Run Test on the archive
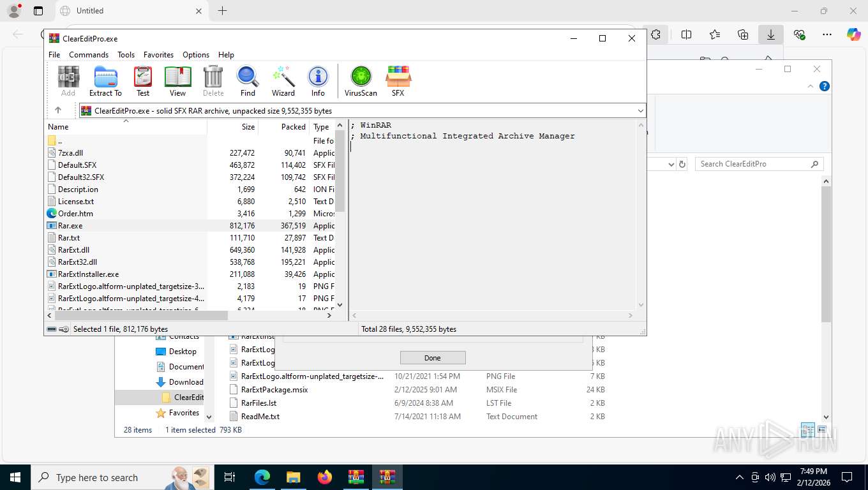Image resolution: width=868 pixels, height=490 pixels. click(x=143, y=81)
